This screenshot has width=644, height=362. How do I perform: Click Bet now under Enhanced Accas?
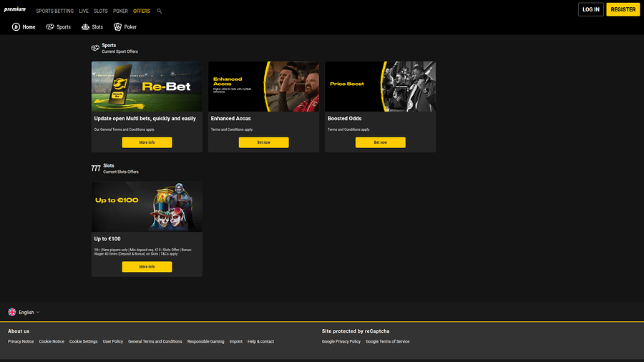click(x=263, y=142)
